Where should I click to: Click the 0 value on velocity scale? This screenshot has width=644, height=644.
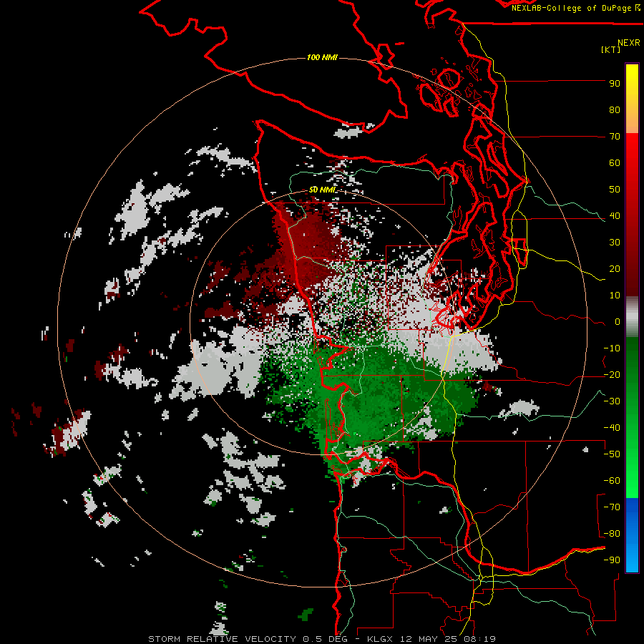[x=618, y=321]
